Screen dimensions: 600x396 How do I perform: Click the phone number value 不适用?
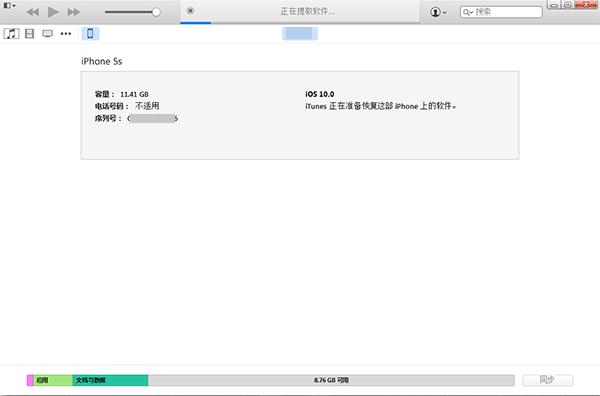point(147,106)
